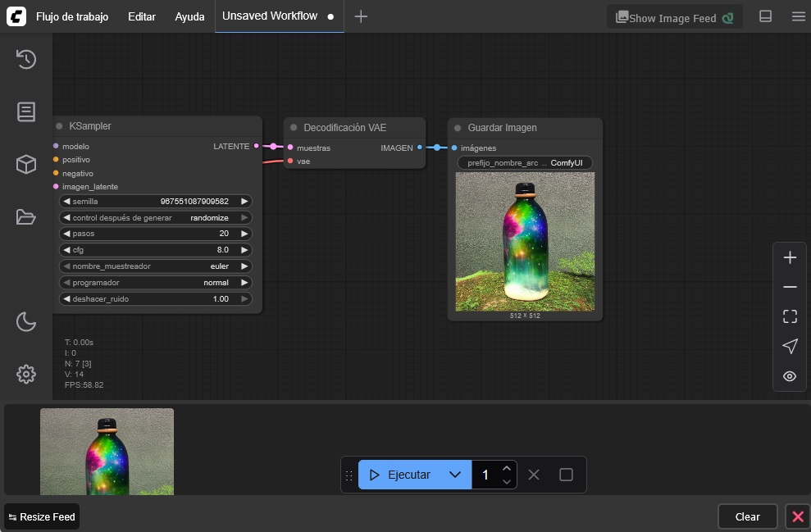811x532 pixels.
Task: Open the bottle thumbnail in image feed
Action: [107, 452]
